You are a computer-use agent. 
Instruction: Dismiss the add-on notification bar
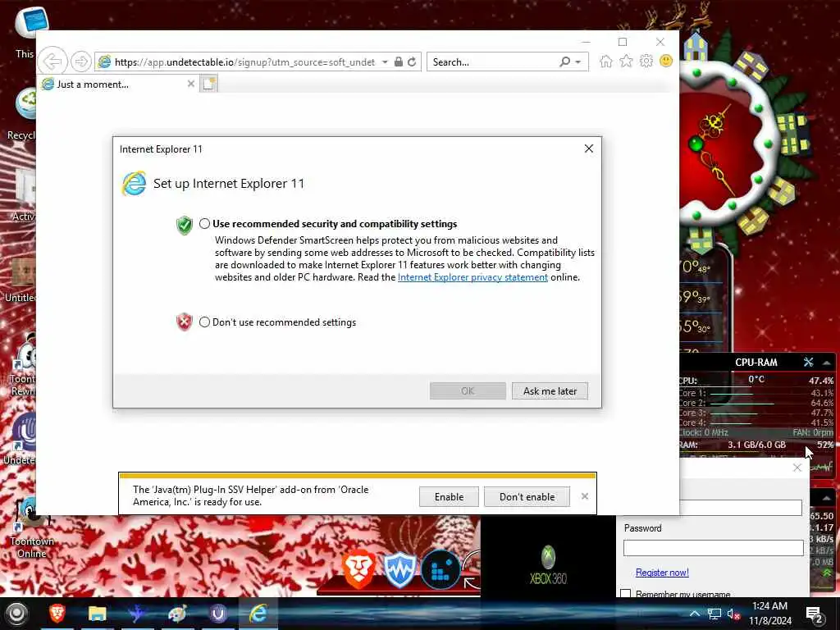(x=584, y=496)
